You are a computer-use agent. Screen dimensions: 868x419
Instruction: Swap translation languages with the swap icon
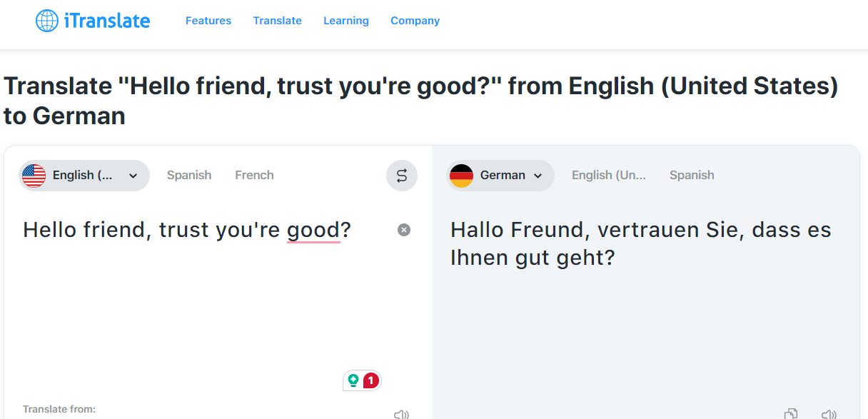coord(402,175)
